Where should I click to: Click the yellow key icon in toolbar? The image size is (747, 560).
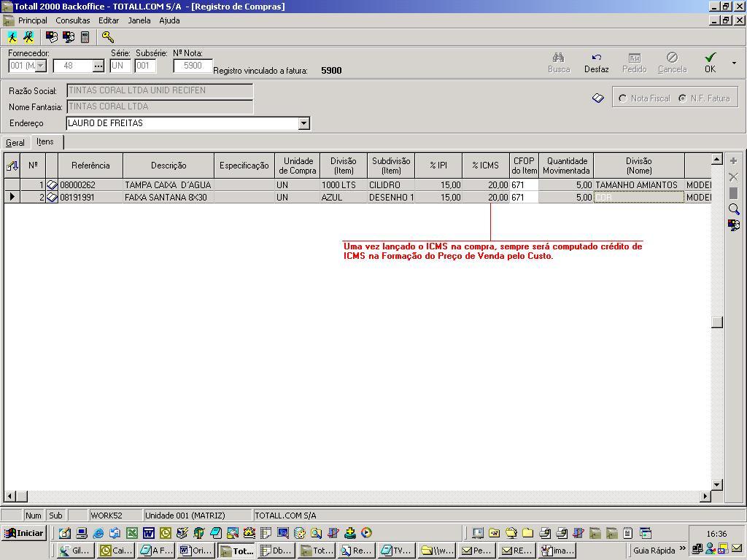tap(107, 36)
